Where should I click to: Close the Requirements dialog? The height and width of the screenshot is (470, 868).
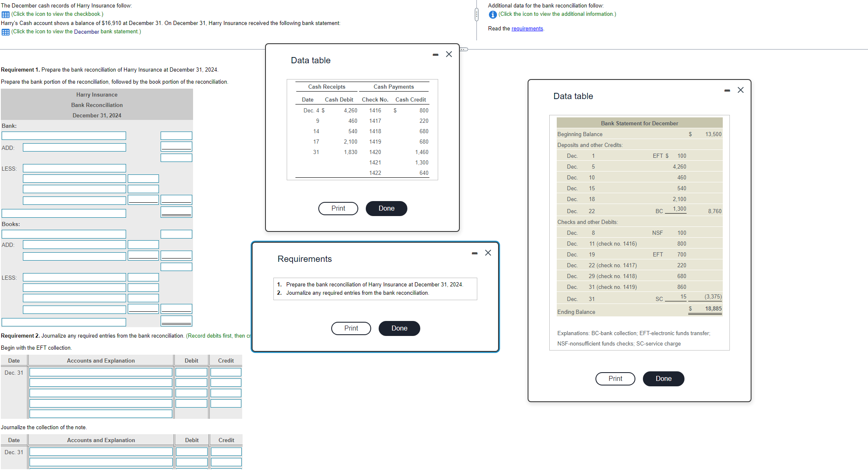coord(488,253)
